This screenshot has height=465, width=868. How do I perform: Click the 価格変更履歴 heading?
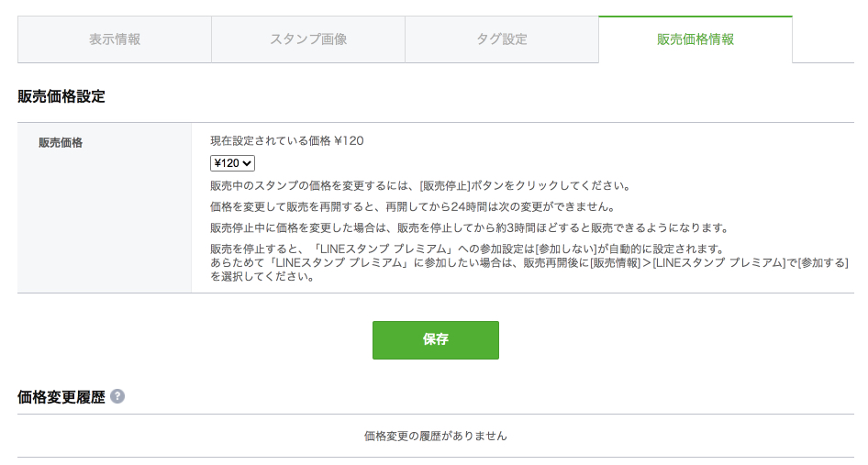pyautogui.click(x=61, y=397)
